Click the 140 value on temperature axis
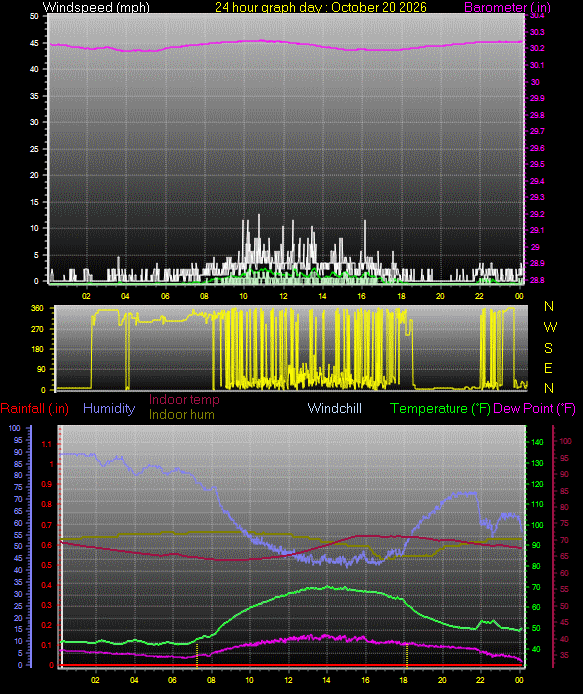Viewport: 583px width, 694px height. [537, 442]
